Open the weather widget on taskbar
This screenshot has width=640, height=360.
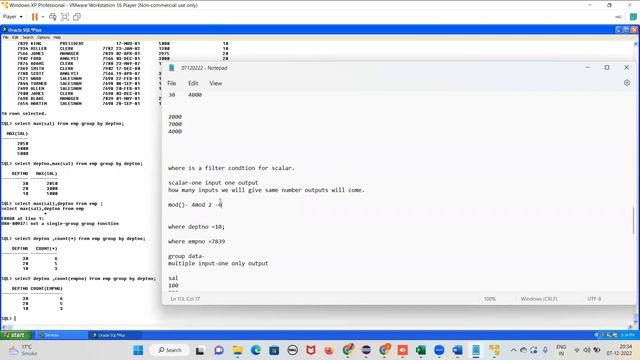[23, 350]
